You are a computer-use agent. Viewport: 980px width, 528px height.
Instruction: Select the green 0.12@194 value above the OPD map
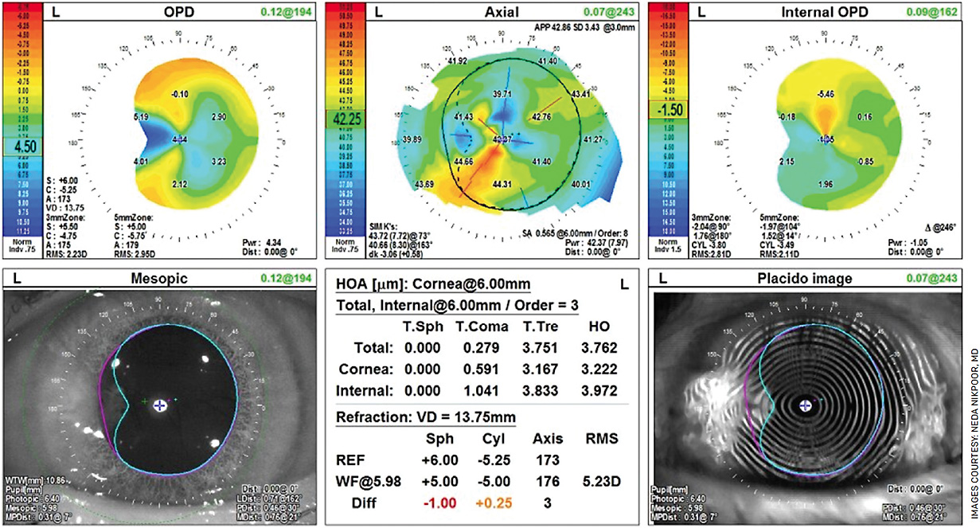(283, 11)
